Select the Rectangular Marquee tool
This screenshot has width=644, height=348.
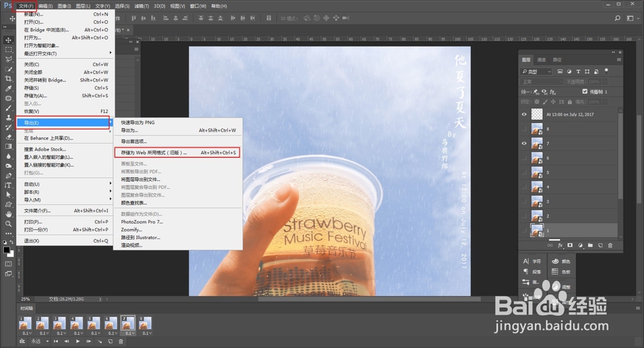(x=8, y=50)
